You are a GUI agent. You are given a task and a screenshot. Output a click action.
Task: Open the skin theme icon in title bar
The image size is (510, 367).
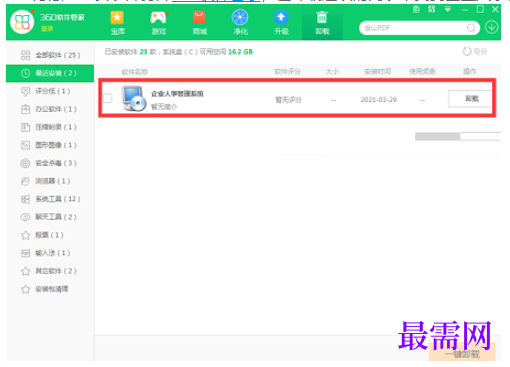(432, 9)
